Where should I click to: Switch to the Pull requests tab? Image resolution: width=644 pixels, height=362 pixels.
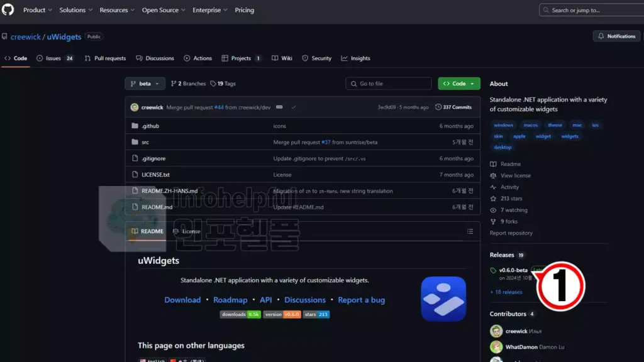point(105,58)
